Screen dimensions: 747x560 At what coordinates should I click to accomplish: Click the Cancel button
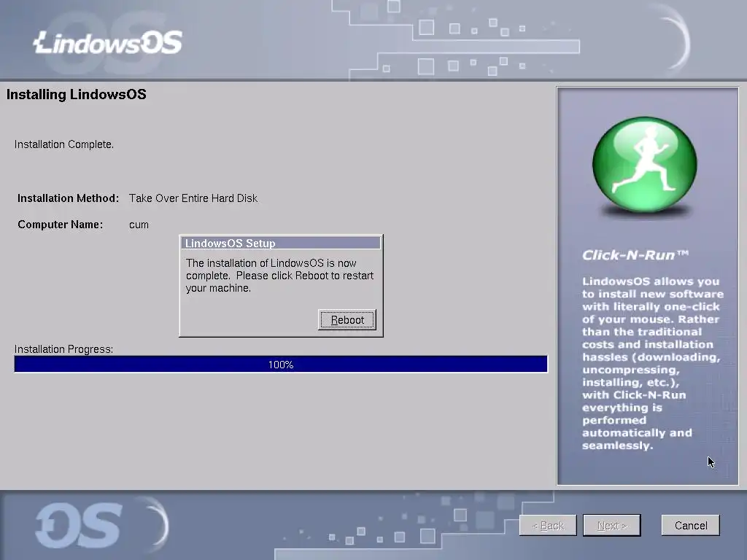coord(690,525)
